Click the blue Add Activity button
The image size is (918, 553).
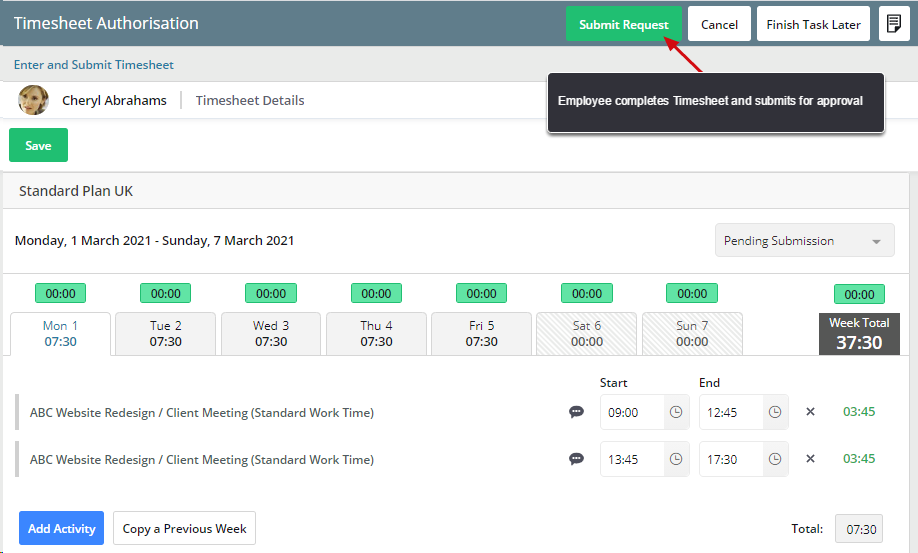pyautogui.click(x=61, y=528)
